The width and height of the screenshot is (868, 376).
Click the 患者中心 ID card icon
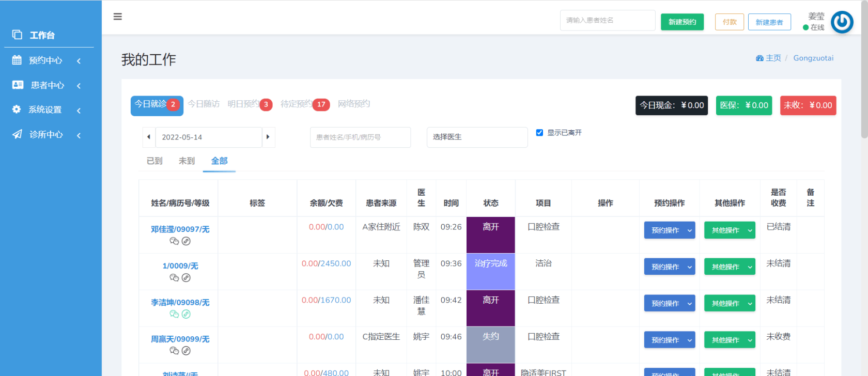tap(18, 85)
